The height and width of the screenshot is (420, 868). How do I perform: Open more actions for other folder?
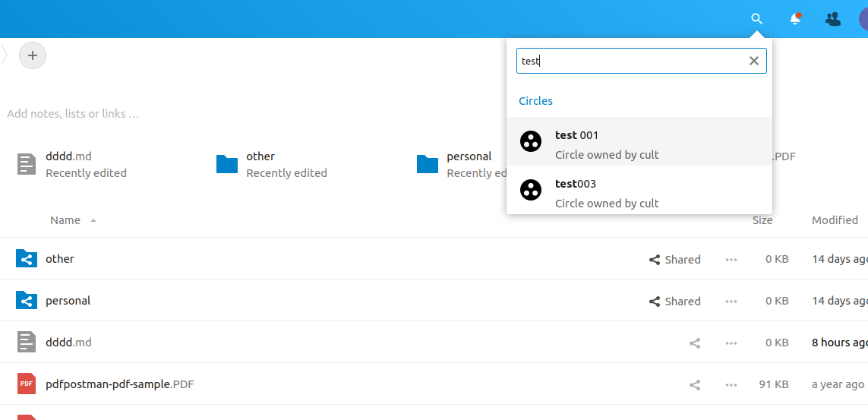click(x=731, y=260)
